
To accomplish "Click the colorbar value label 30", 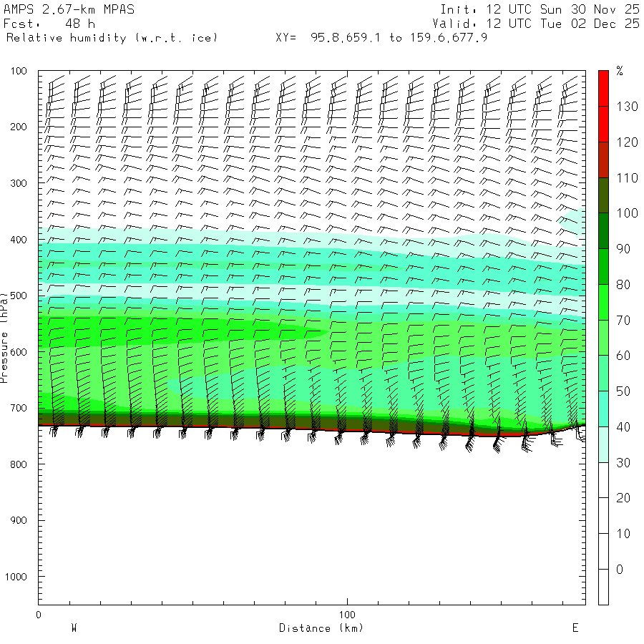I will 623,463.
